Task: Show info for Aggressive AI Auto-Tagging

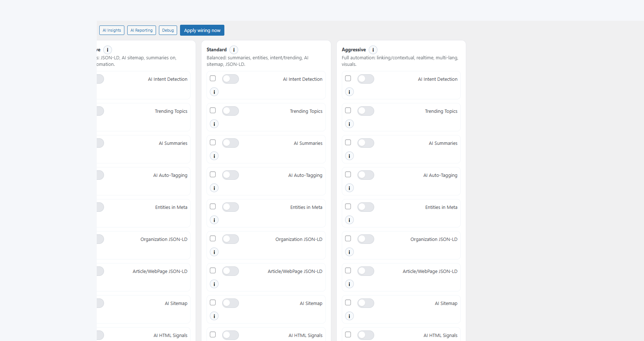Action: coord(349,188)
